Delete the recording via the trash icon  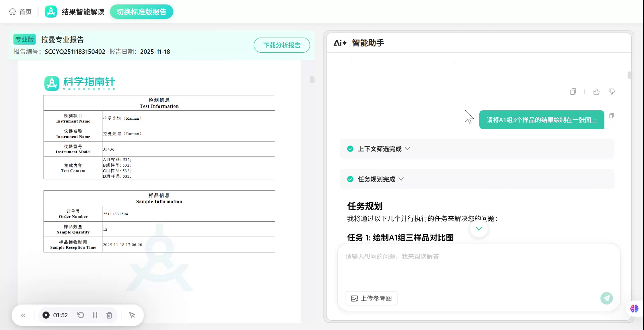(x=109, y=315)
